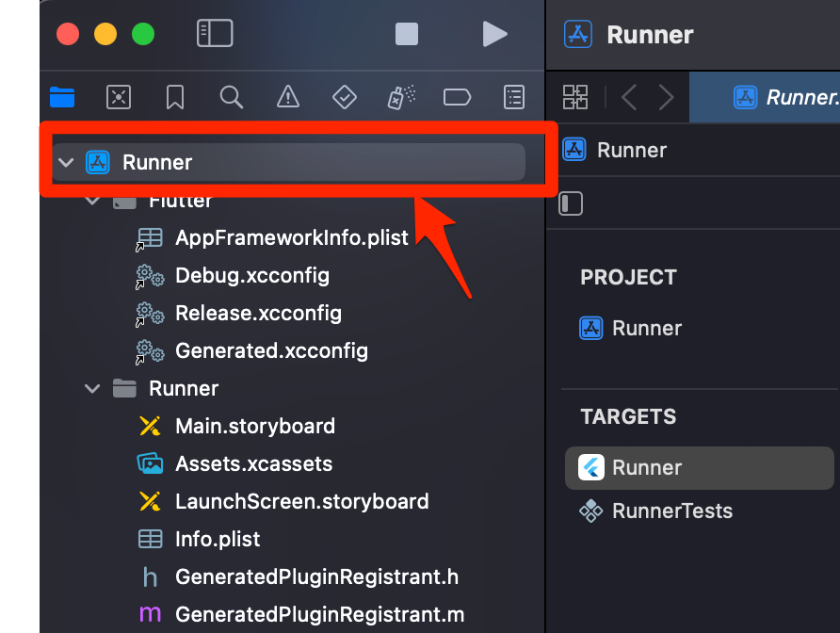840x633 pixels.
Task: Select the Runner.xcodeproj editor tab
Action: click(x=765, y=97)
